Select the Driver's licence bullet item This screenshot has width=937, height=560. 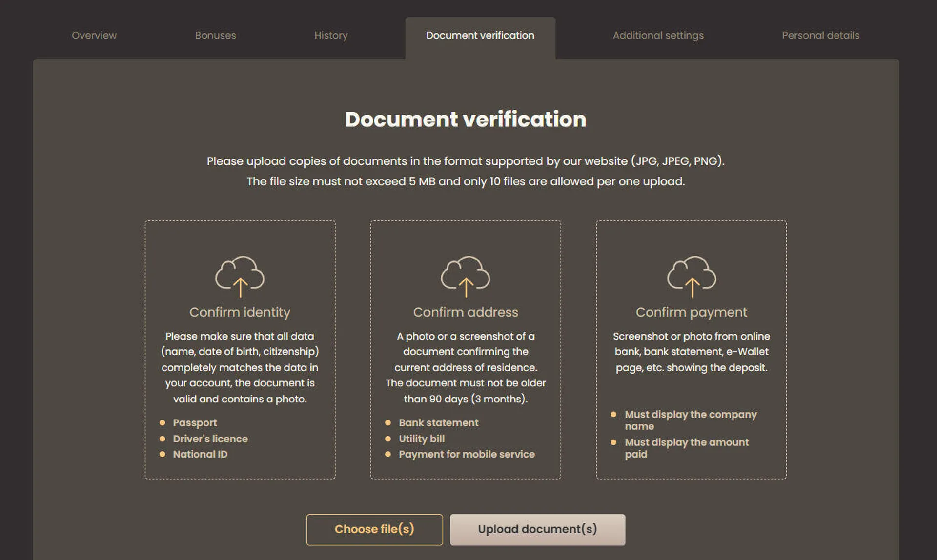coord(210,439)
